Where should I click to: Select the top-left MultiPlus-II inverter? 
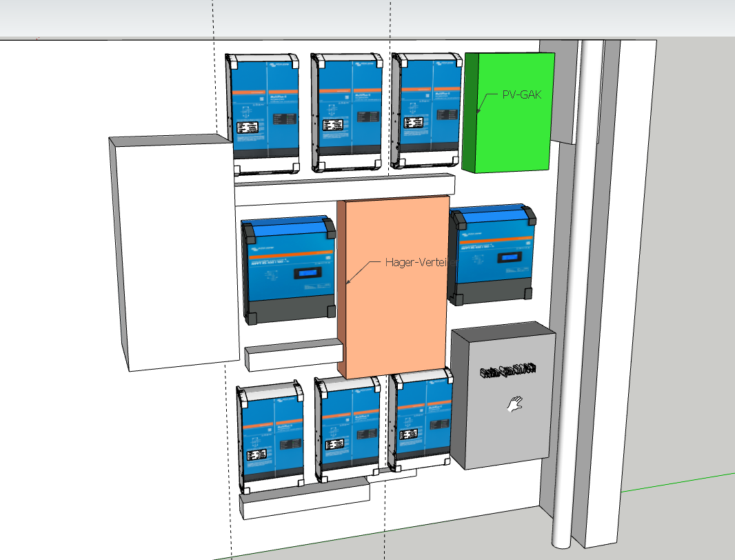click(x=265, y=114)
